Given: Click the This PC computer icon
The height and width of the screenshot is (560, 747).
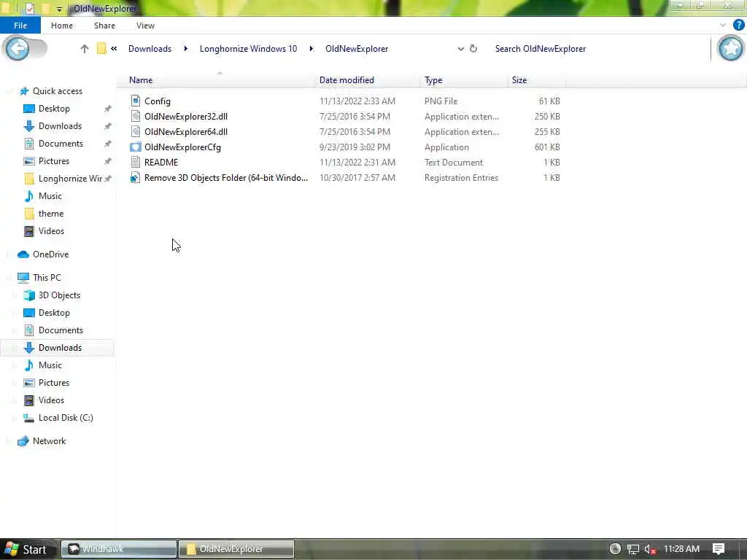Looking at the screenshot, I should click(23, 278).
